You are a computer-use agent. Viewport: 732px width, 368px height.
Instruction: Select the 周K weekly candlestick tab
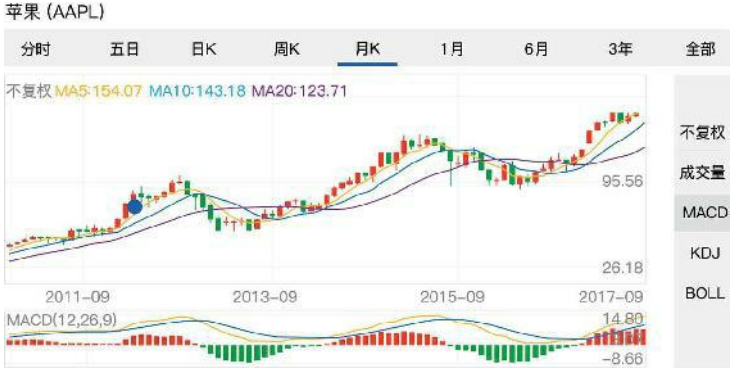coord(287,49)
